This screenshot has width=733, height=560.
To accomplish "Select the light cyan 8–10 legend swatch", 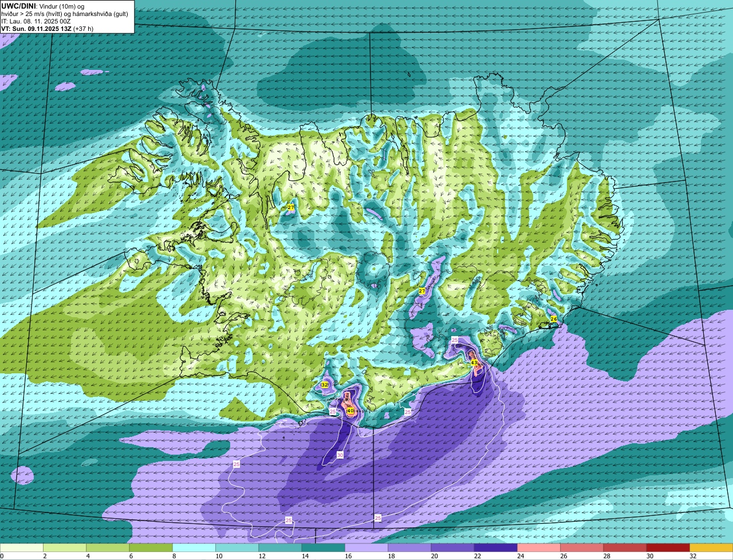I will click(x=194, y=548).
